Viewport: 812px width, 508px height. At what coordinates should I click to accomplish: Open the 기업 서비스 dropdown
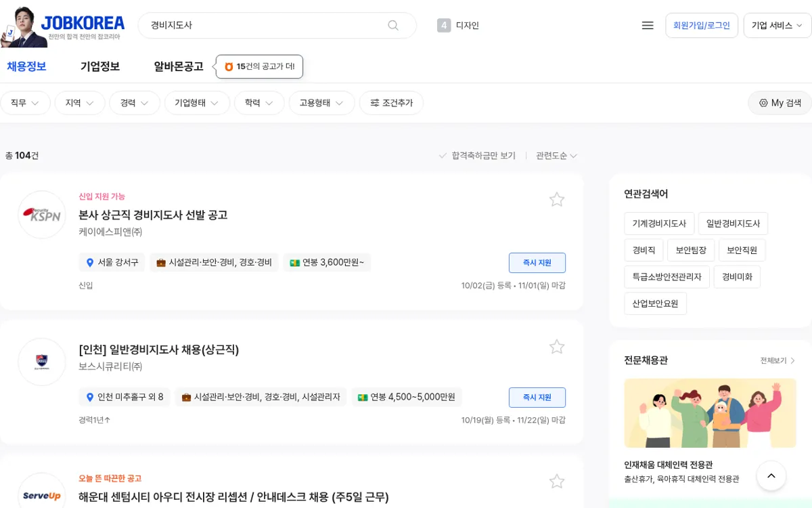[x=777, y=26]
